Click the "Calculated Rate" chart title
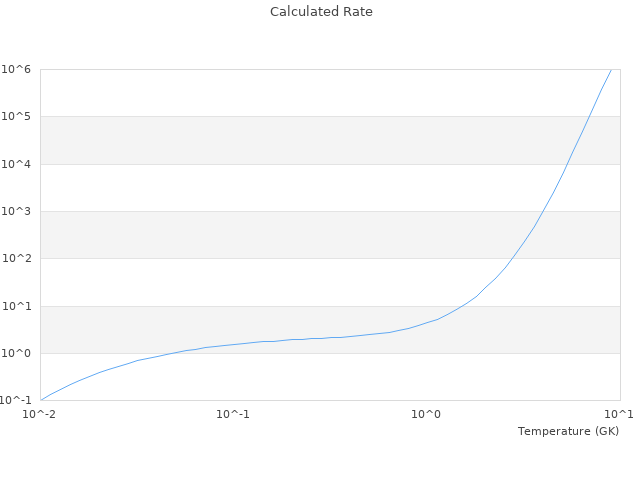Screen dimensions: 640x480 (320, 12)
